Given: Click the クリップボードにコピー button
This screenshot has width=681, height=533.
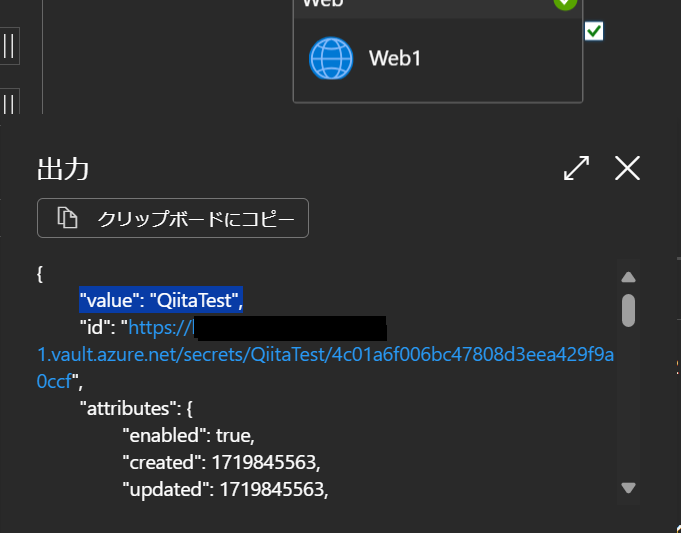Looking at the screenshot, I should [173, 218].
